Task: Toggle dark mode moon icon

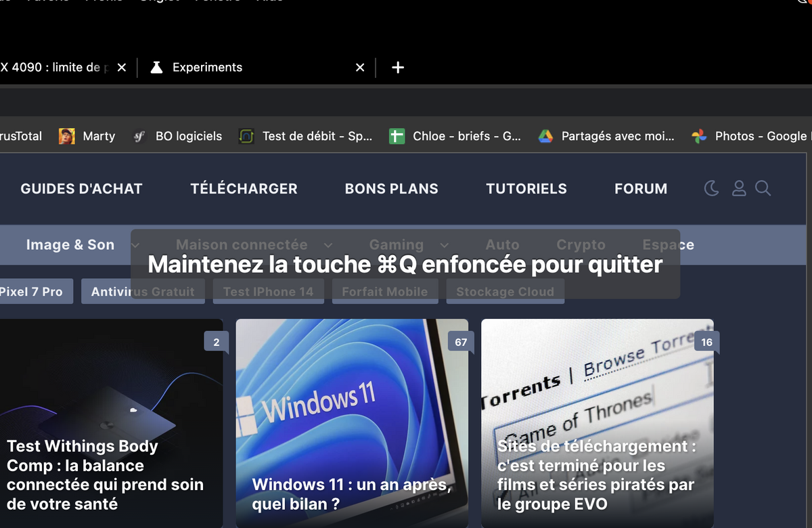Action: click(712, 188)
